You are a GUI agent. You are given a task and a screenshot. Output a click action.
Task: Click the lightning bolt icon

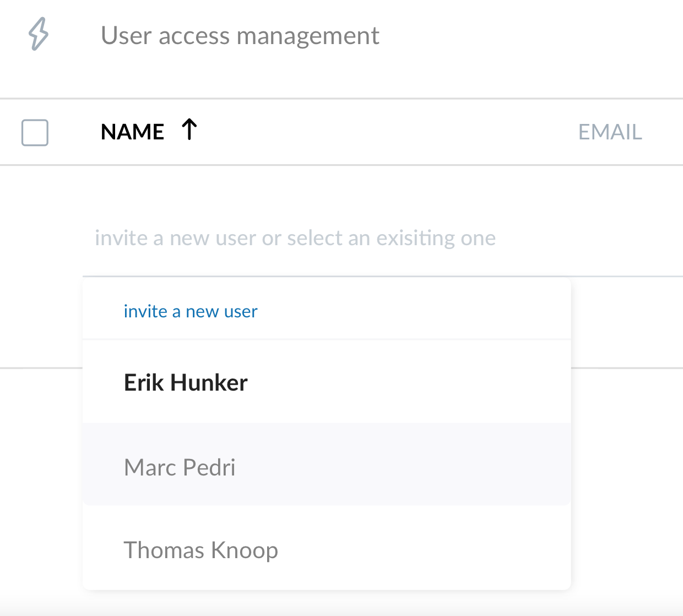coord(39,34)
